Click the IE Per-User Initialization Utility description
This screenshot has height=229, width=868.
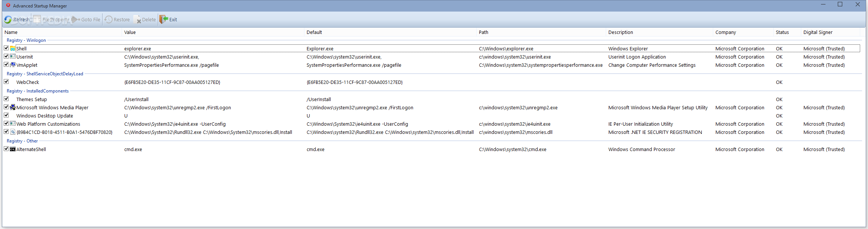(x=640, y=124)
